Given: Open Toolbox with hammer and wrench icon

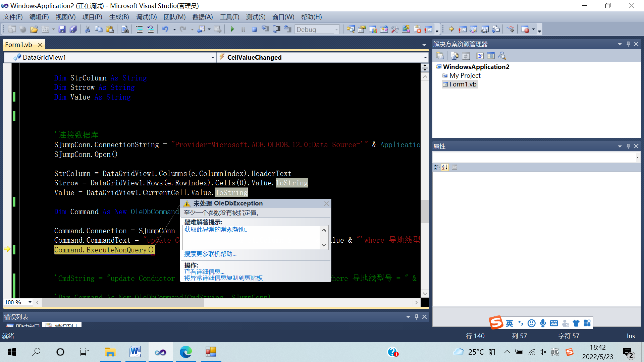Looking at the screenshot, I should [395, 29].
